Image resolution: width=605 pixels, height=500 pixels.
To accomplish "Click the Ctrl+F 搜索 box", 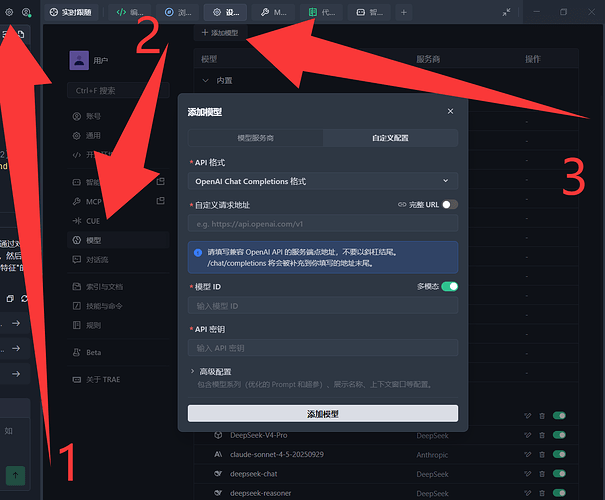I will pos(118,90).
